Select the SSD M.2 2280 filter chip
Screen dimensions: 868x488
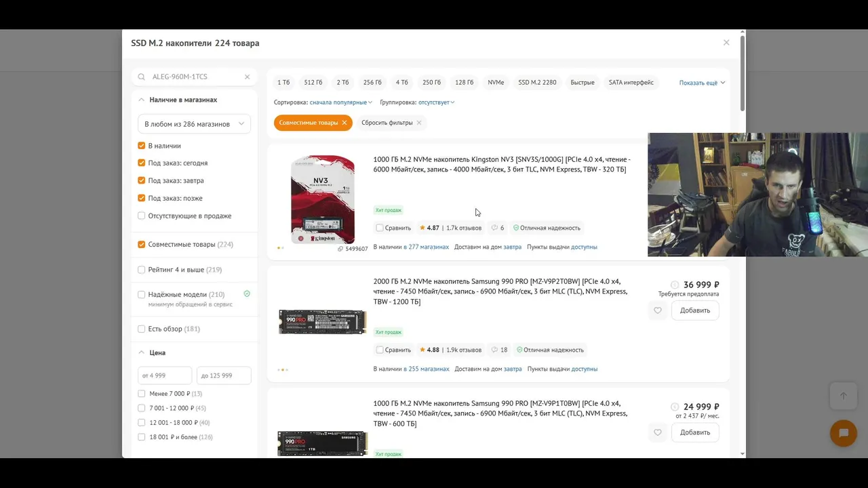(x=537, y=83)
